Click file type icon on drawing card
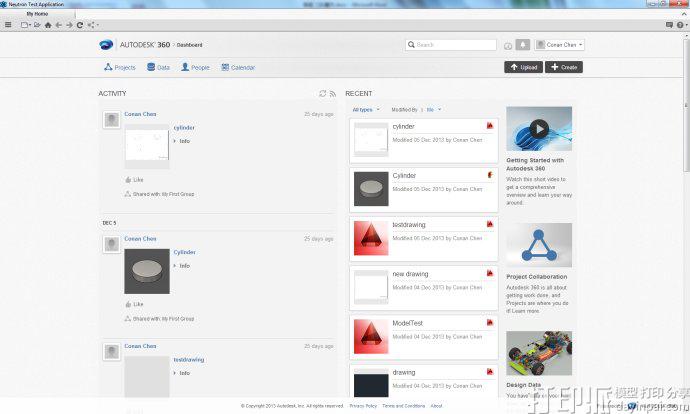Viewport: 690px width, 414px height. (490, 372)
